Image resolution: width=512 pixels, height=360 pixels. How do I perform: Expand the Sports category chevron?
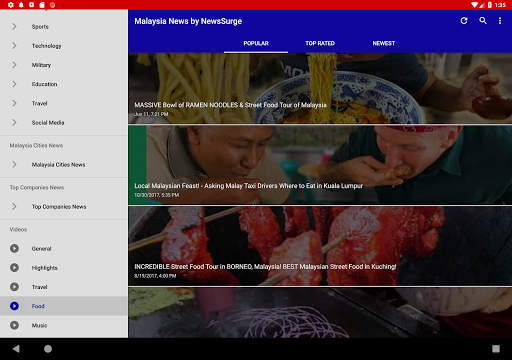click(x=14, y=26)
